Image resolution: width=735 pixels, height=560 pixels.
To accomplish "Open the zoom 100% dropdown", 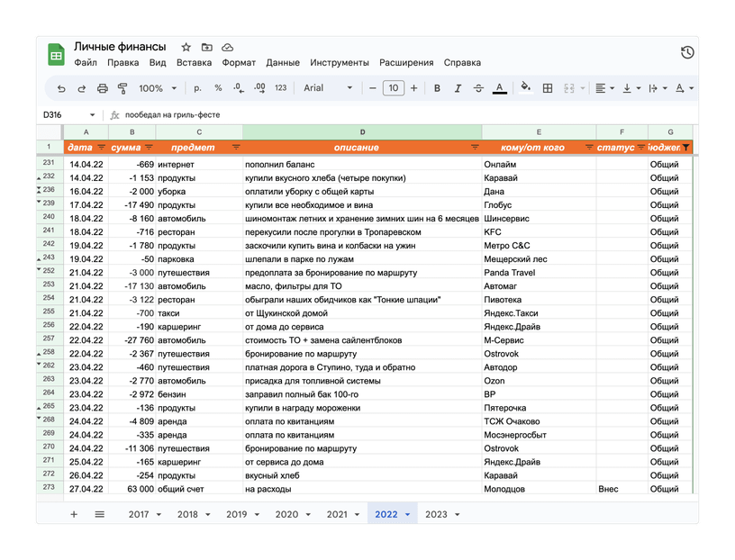I will click(158, 88).
